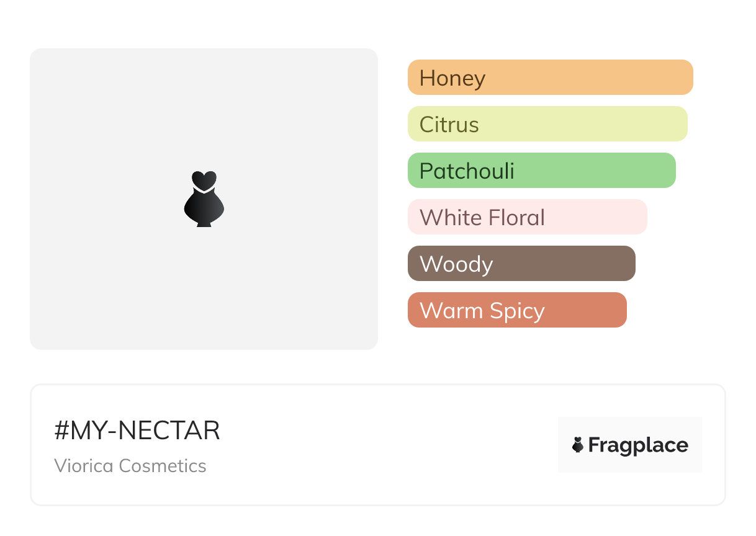Open the Viorica Cosmetics brand link
Image resolution: width=756 pixels, height=536 pixels.
pyautogui.click(x=130, y=466)
